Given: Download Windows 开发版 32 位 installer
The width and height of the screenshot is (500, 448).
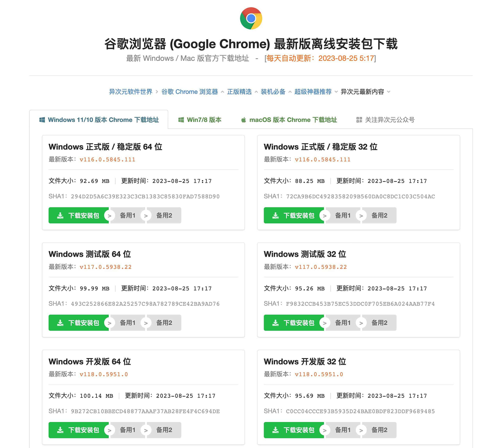Looking at the screenshot, I should (294, 430).
